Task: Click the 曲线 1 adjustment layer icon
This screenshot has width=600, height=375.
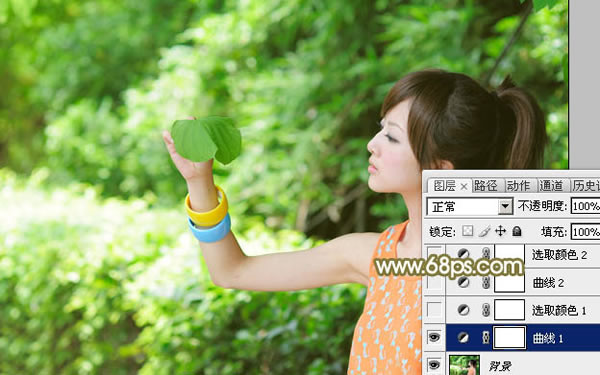Action: coord(463,338)
